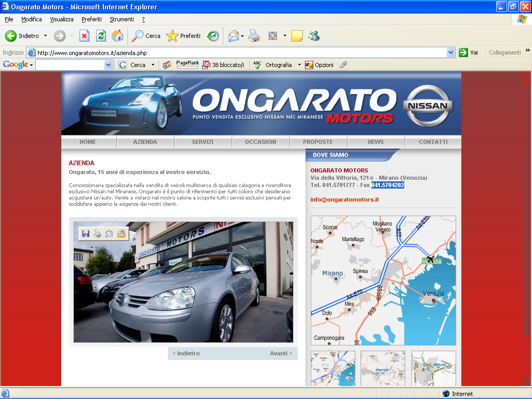Expand the Forward history dropdown arrow
The image size is (532, 399).
(72, 36)
